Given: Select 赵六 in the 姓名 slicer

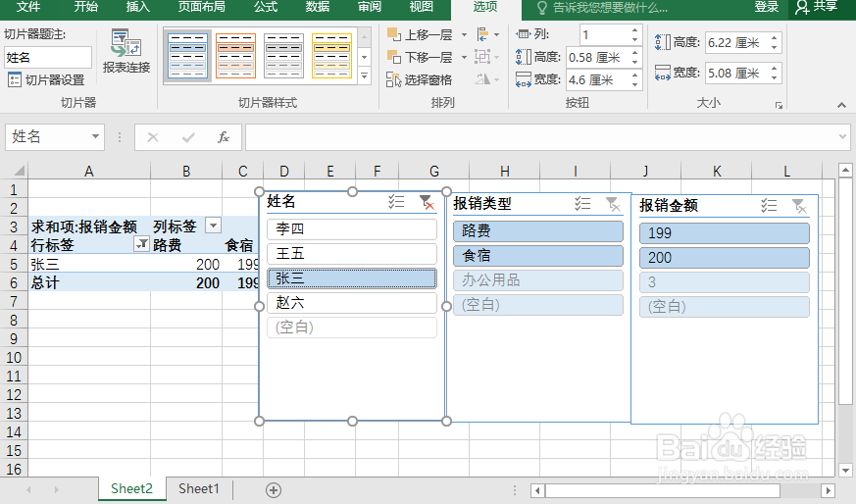Looking at the screenshot, I should pos(352,303).
